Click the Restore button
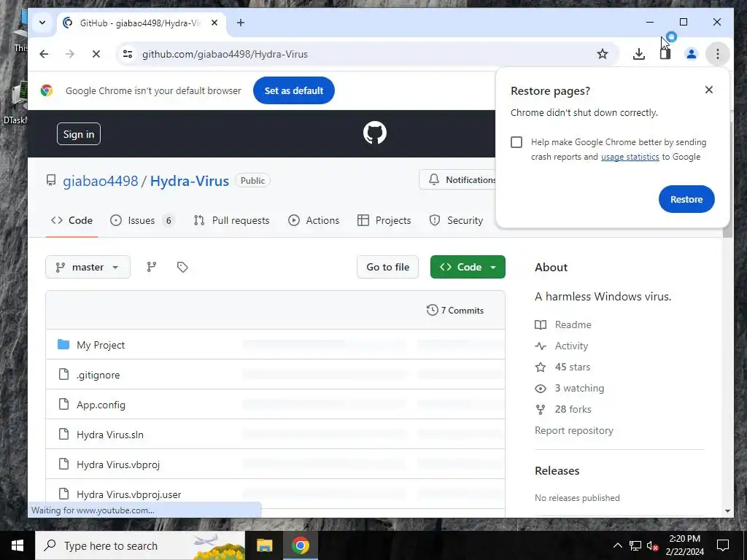Image resolution: width=747 pixels, height=560 pixels. [x=686, y=199]
